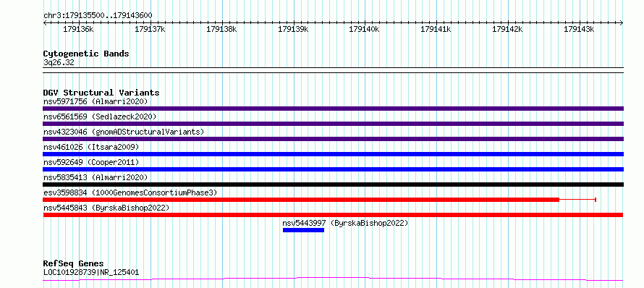The image size is (644, 288).
Task: Click the ruler's left arrowhead
Action: pyautogui.click(x=45, y=23)
